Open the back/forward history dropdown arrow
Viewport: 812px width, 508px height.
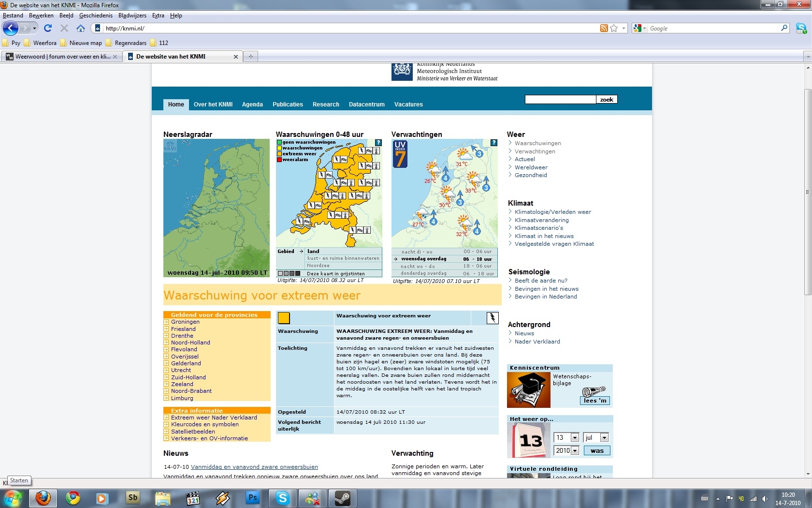coord(34,29)
